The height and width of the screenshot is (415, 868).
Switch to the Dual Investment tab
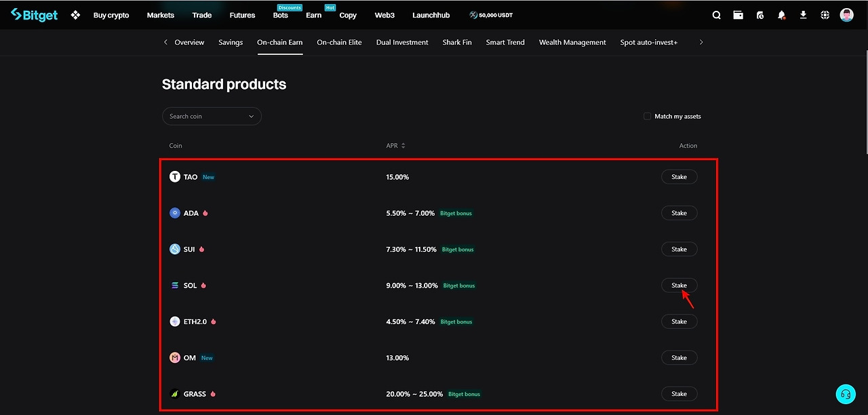[402, 42]
